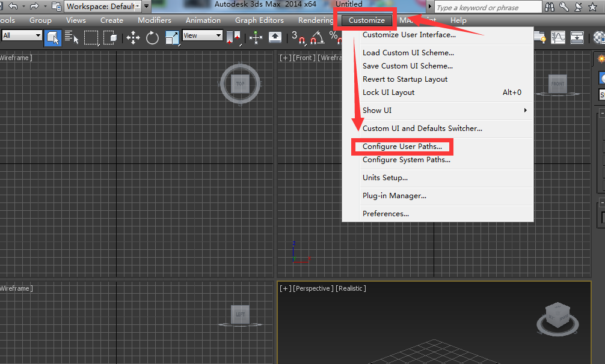Open the Manage Workspaces icon beside Redo
The height and width of the screenshot is (364, 605).
57,6
